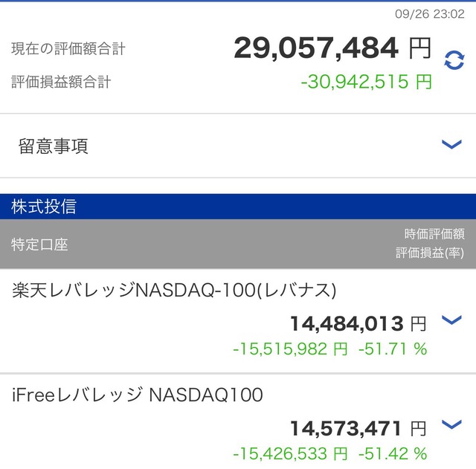Open 楽天レバレッジNASDAQ-100(レバナス) fund name
Image resolution: width=476 pixels, height=469 pixels.
point(175,290)
